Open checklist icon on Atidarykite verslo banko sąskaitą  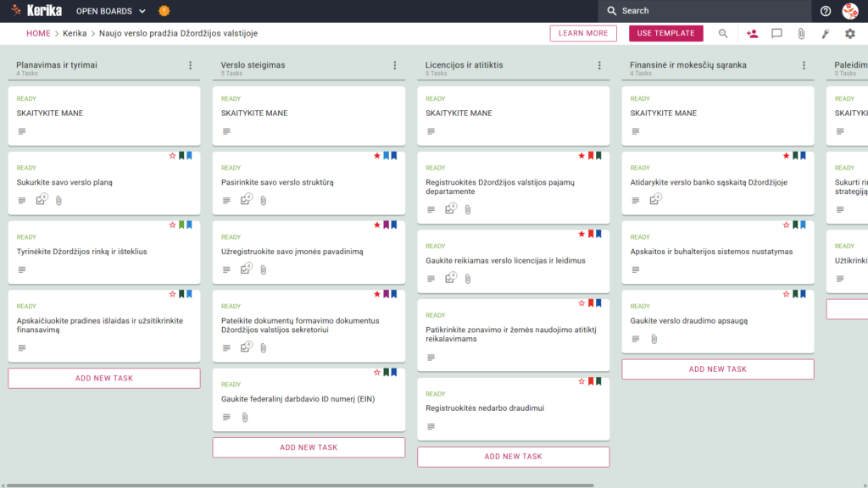(655, 200)
